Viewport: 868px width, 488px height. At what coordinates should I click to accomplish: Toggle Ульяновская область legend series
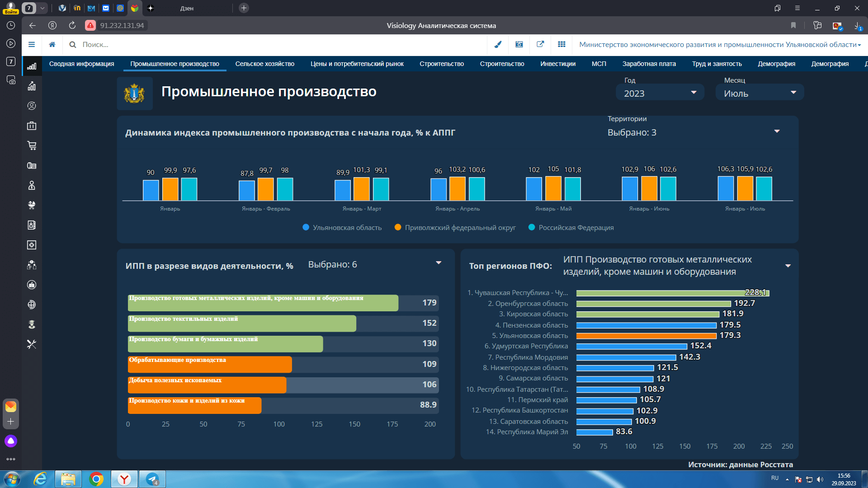coord(342,228)
